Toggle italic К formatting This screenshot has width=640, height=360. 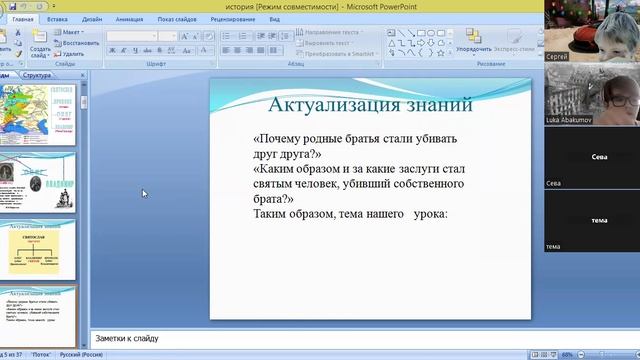124,50
